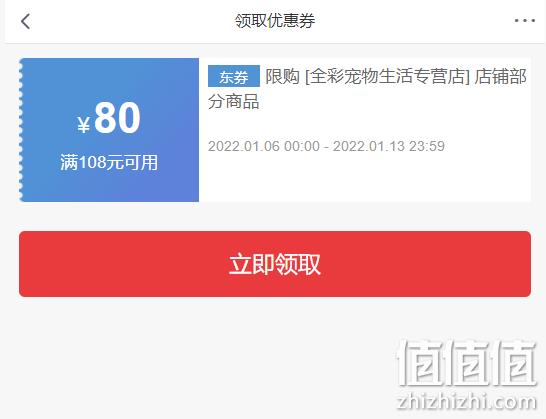Screen dimensions: 546x419
Task: Tap the 满108元可用 condition text
Action: pos(109,162)
